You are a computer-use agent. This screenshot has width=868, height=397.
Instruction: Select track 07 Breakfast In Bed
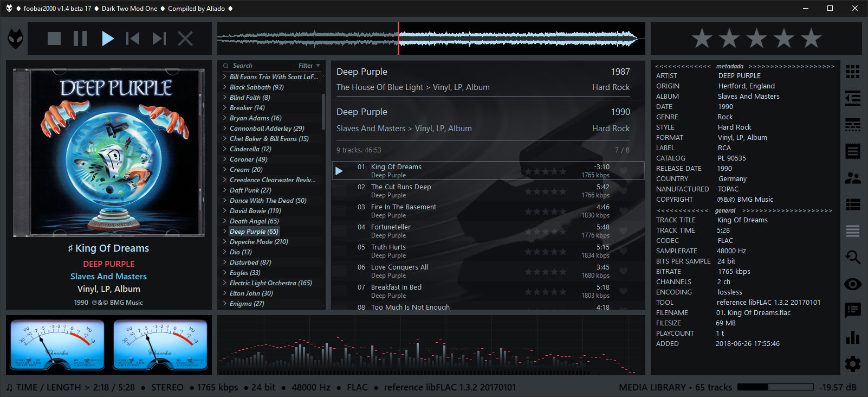(488, 291)
